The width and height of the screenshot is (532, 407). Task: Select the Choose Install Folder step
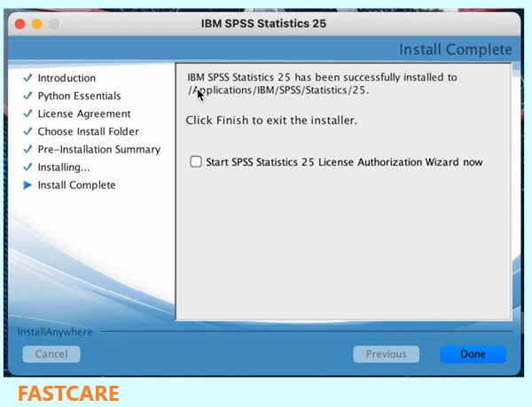(x=88, y=131)
